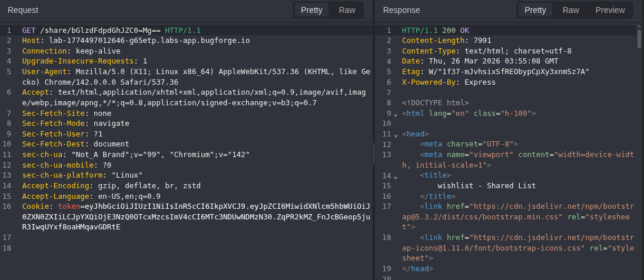
Task: Collapse the title element fold arrow
Action: tap(396, 176)
